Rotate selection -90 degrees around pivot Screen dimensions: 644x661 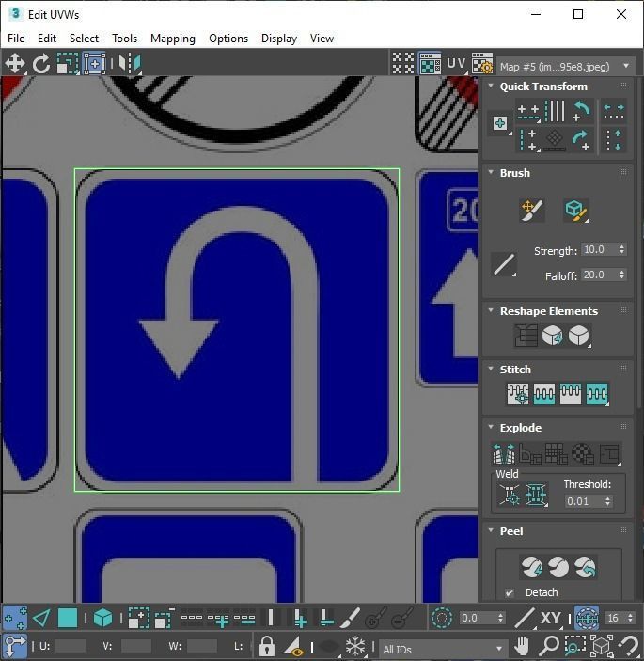582,112
